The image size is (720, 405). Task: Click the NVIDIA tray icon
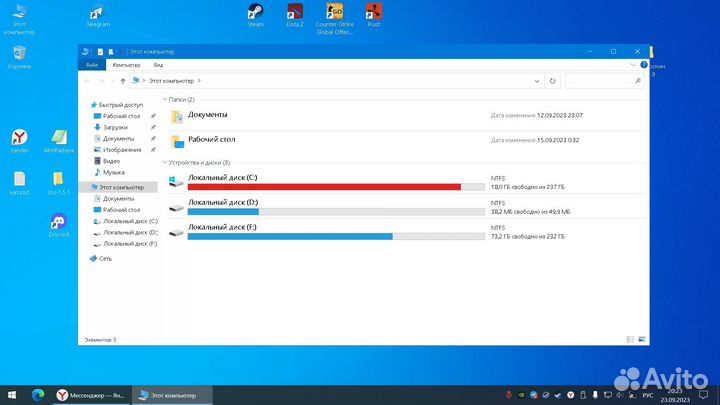(521, 395)
